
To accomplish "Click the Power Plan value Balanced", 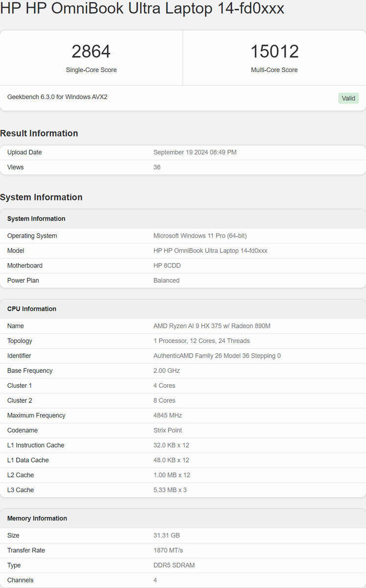I will [x=167, y=280].
